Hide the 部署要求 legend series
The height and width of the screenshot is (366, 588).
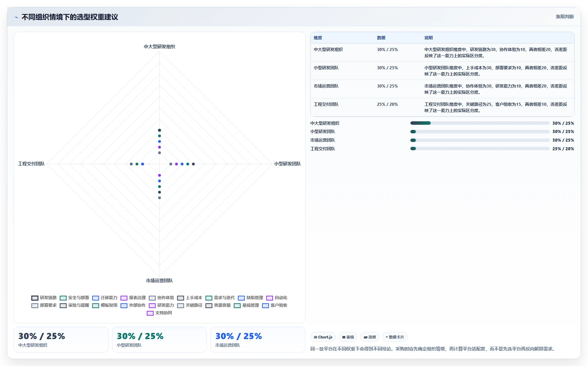pos(44,305)
